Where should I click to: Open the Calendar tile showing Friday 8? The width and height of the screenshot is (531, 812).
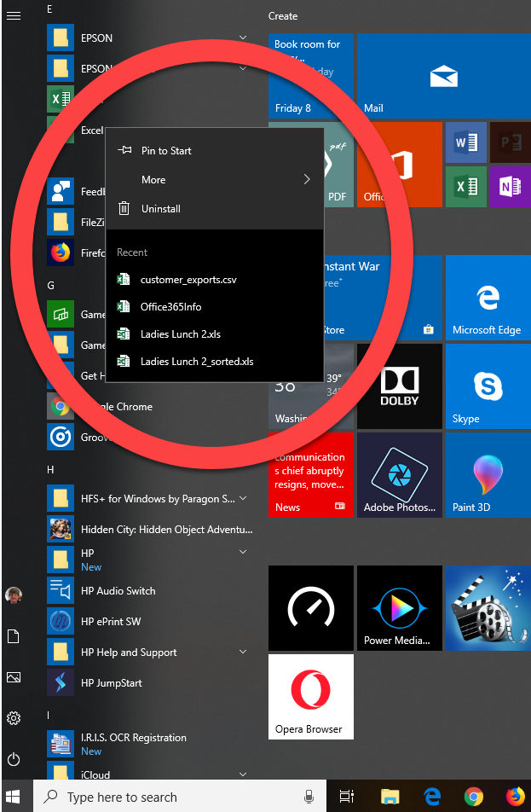click(310, 76)
